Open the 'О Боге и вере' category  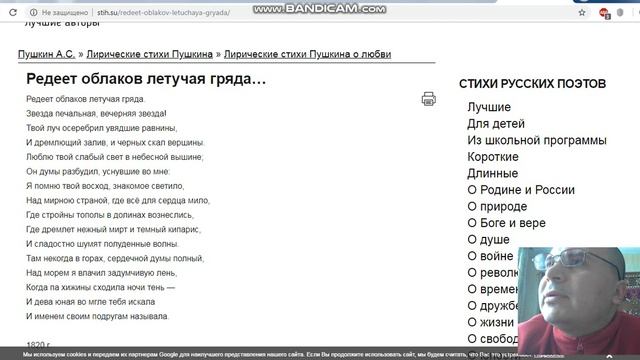coord(507,223)
